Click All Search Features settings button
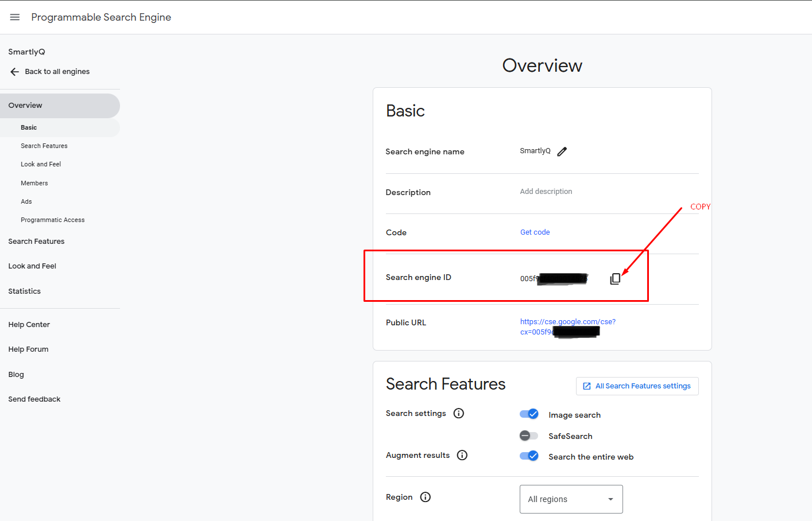 click(x=637, y=386)
